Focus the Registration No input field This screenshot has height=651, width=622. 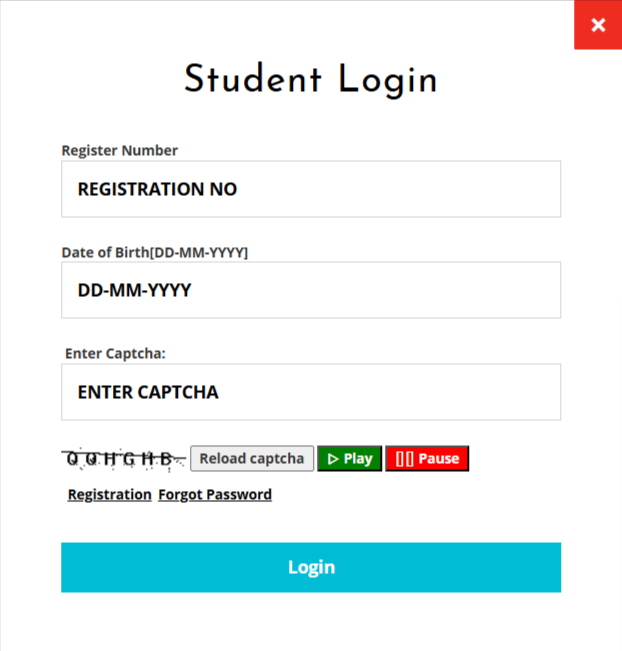coord(311,189)
